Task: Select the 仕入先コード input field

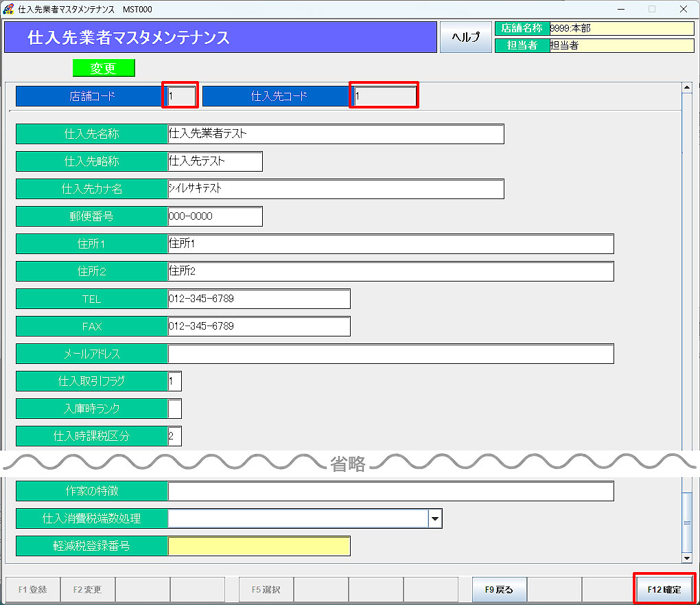Action: pos(384,96)
